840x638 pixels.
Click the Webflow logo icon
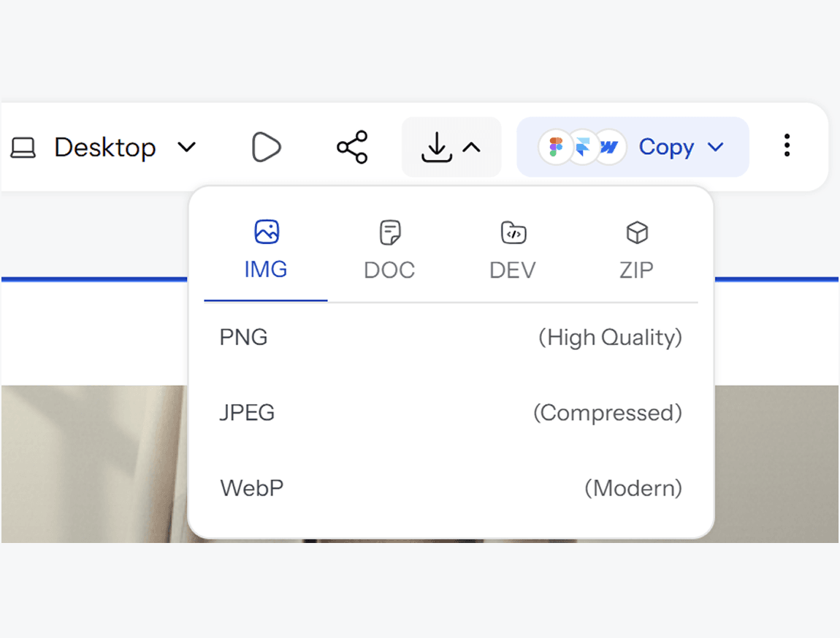pos(610,147)
